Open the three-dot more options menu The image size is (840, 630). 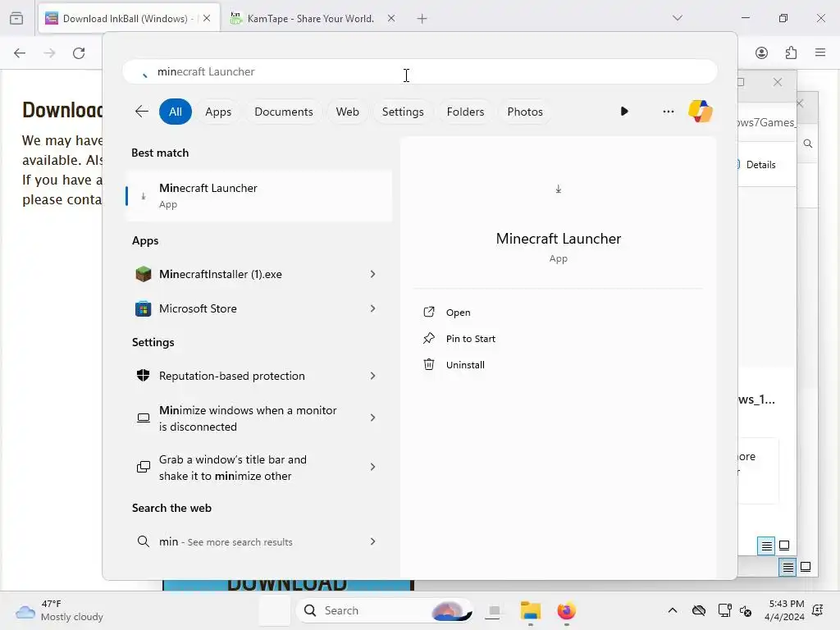tap(668, 112)
